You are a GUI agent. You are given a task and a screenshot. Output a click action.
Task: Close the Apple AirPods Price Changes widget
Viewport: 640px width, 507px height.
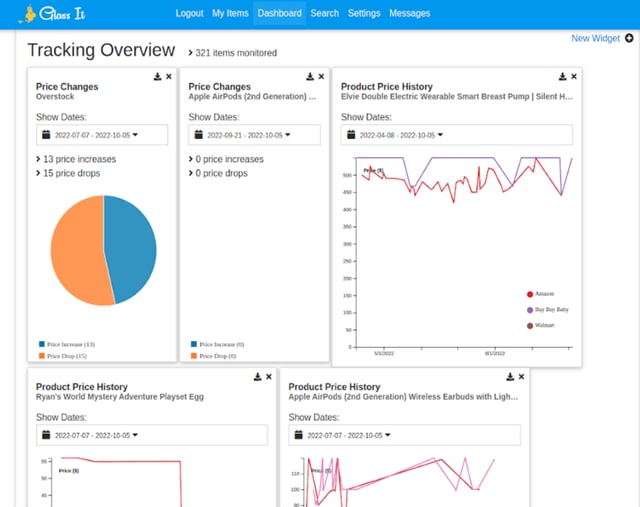click(x=321, y=76)
